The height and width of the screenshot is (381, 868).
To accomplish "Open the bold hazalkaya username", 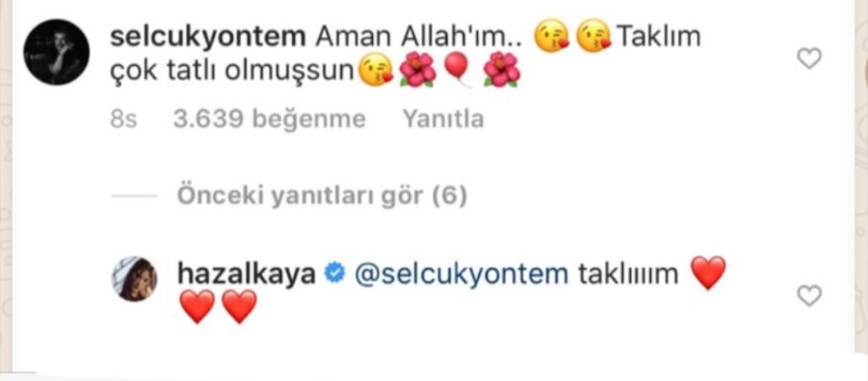I will [247, 273].
